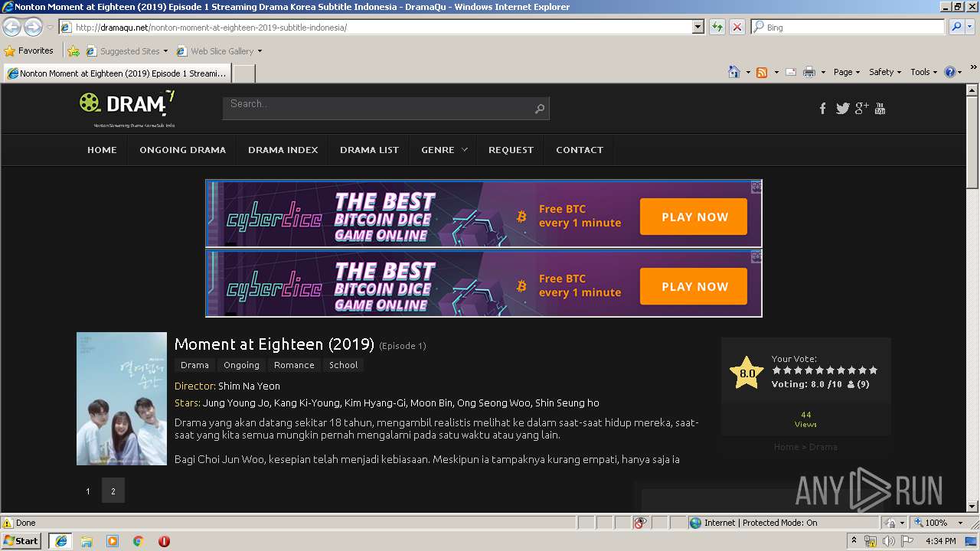
Task: Click the top PLAY NOW ad button
Action: (694, 217)
